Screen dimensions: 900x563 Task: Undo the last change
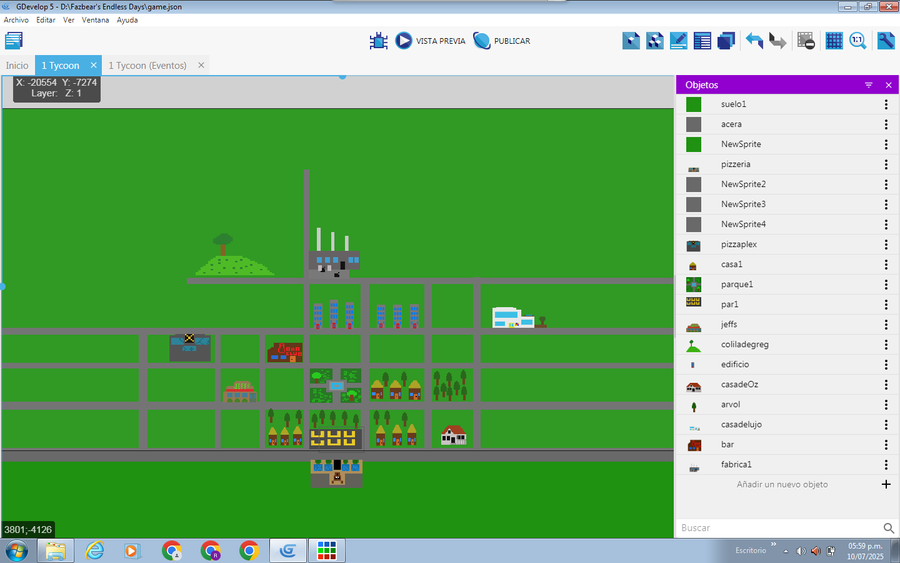click(754, 41)
